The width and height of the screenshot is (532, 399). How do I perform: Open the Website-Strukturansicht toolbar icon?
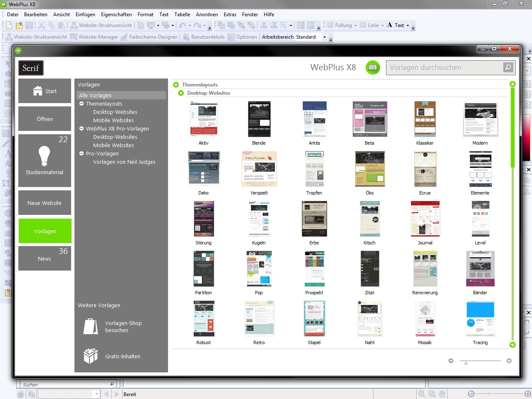(9, 37)
